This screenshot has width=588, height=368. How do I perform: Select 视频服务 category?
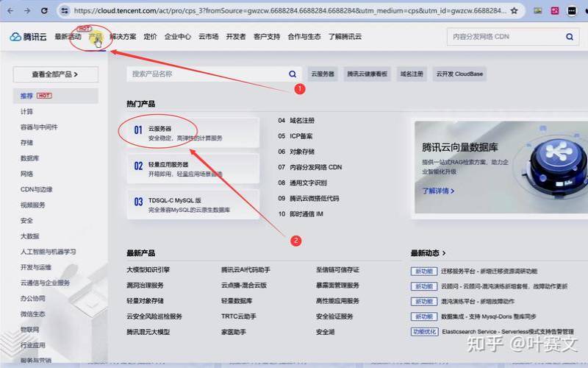[x=32, y=205]
